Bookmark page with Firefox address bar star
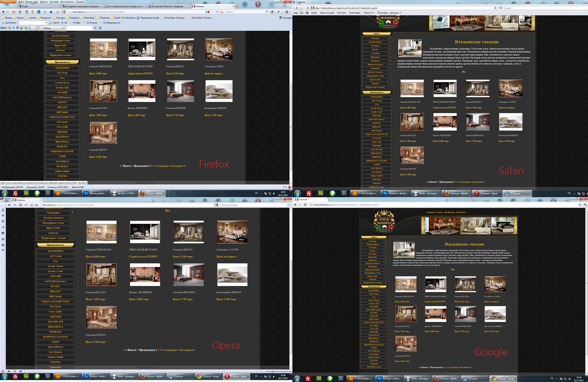 (211, 12)
